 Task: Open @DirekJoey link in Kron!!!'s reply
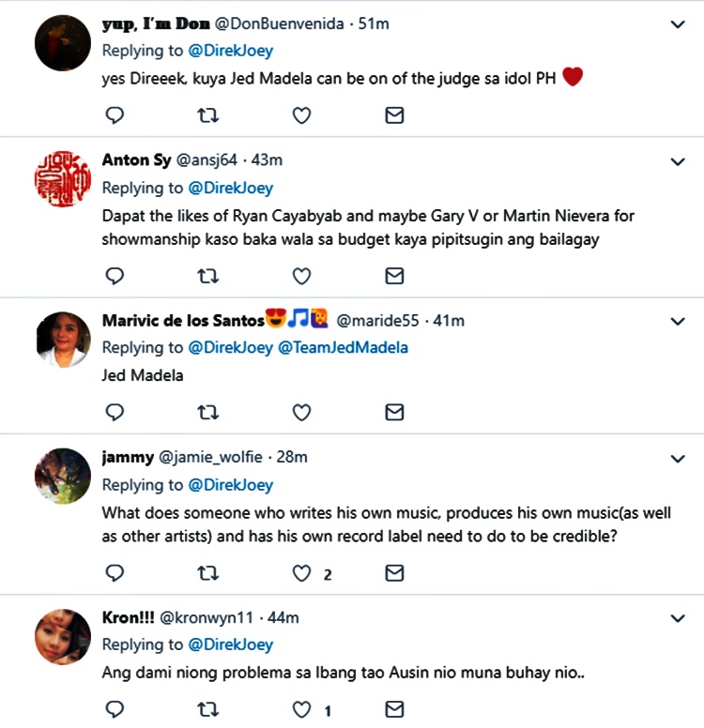230,645
